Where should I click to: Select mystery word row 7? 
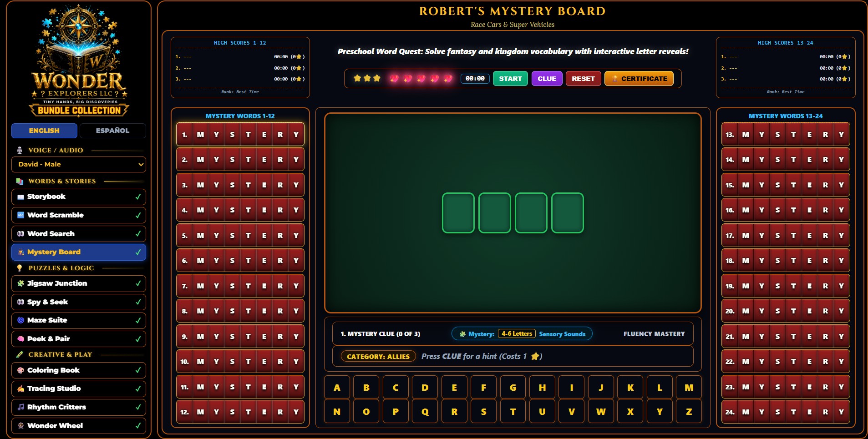pyautogui.click(x=240, y=286)
